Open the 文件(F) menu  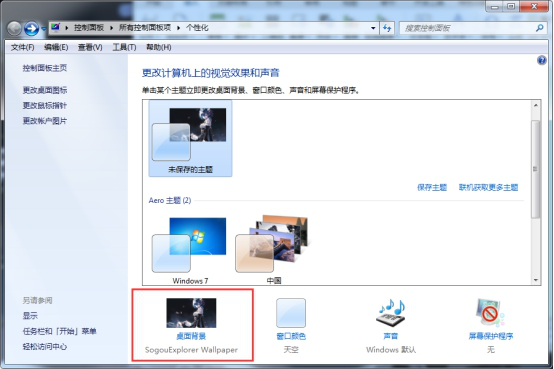23,47
